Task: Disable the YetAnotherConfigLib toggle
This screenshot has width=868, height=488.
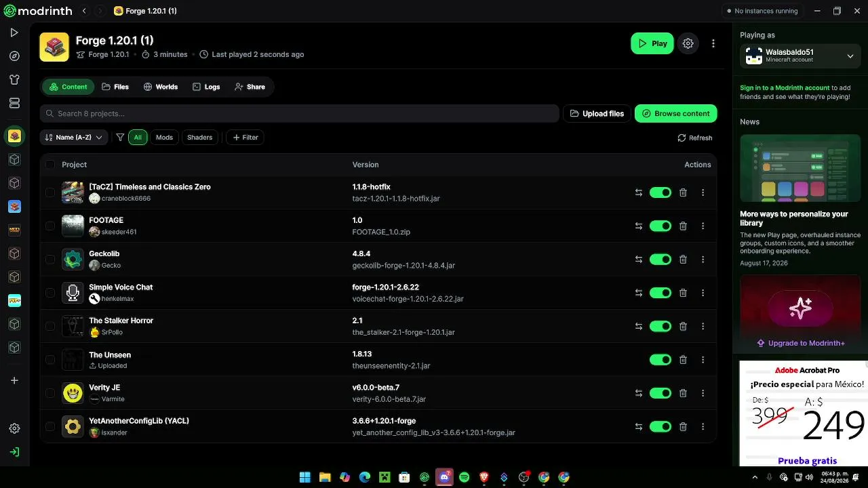Action: [x=660, y=426]
